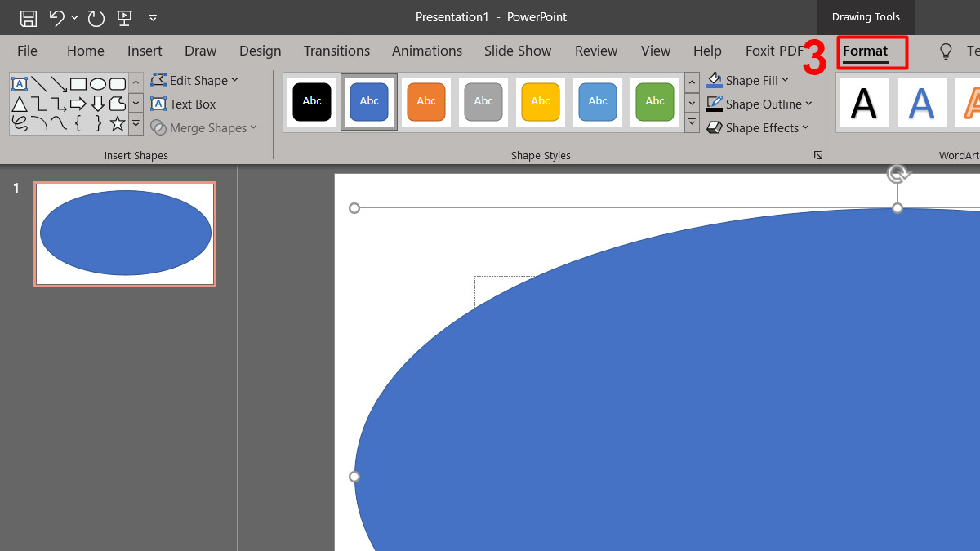This screenshot has width=980, height=551.
Task: Click the Undo button
Action: pos(55,17)
